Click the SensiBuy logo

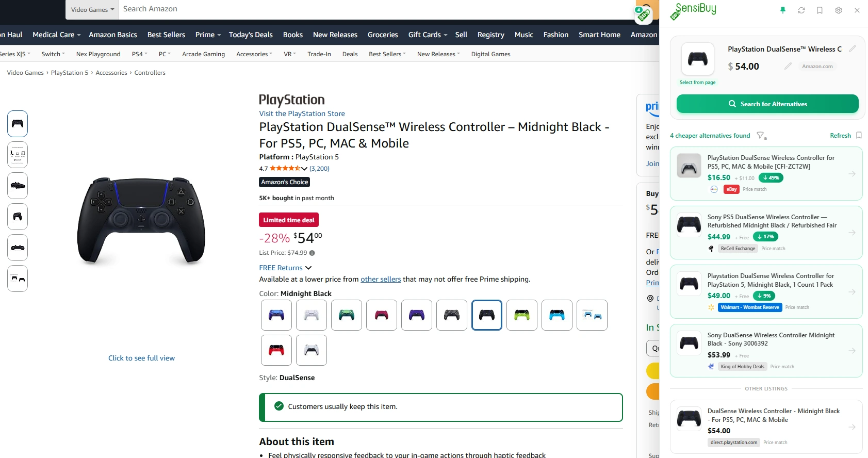(x=693, y=11)
